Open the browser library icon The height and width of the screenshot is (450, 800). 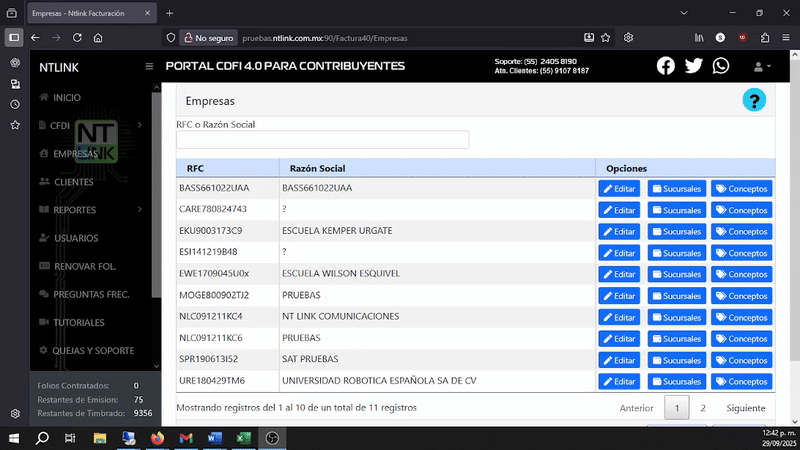pos(698,38)
